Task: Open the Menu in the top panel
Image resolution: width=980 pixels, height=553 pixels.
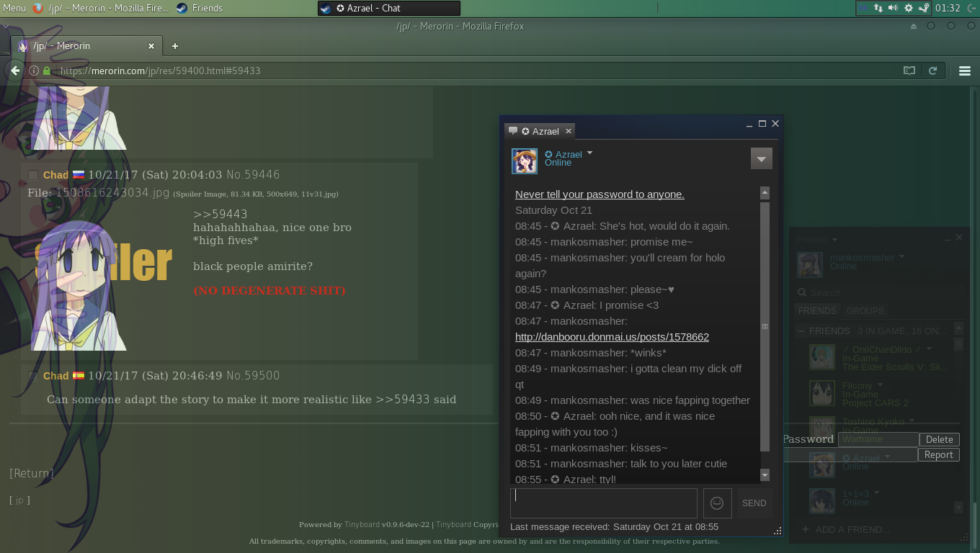Action: click(x=14, y=8)
